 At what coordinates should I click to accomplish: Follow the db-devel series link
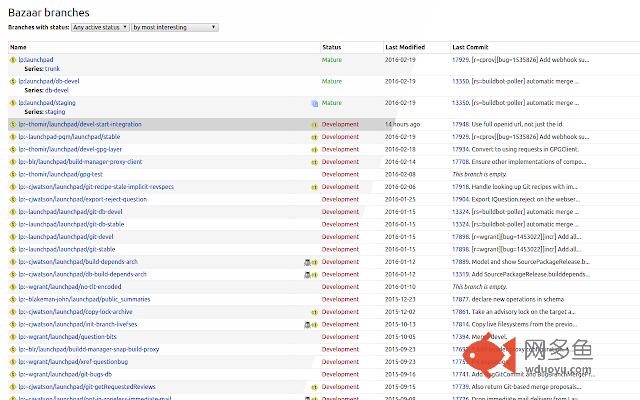pos(57,90)
